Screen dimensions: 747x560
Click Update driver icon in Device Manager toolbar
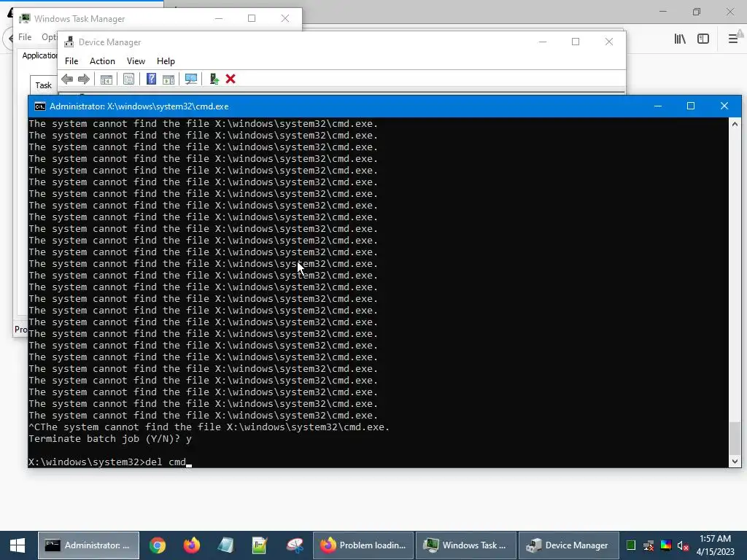pos(214,79)
